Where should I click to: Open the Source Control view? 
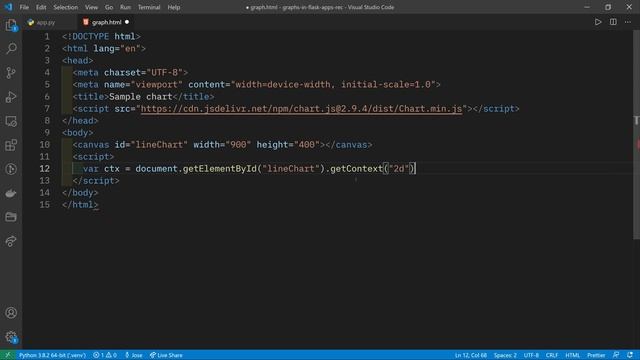(11, 73)
